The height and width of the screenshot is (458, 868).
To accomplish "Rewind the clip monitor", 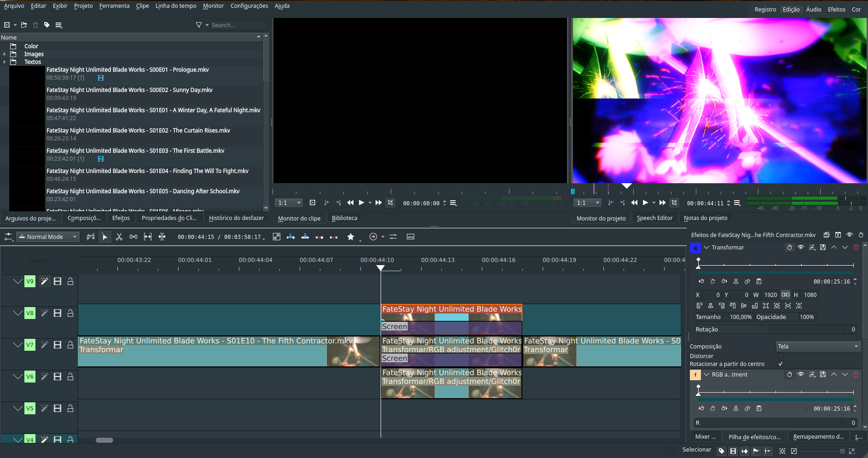I will tap(350, 203).
